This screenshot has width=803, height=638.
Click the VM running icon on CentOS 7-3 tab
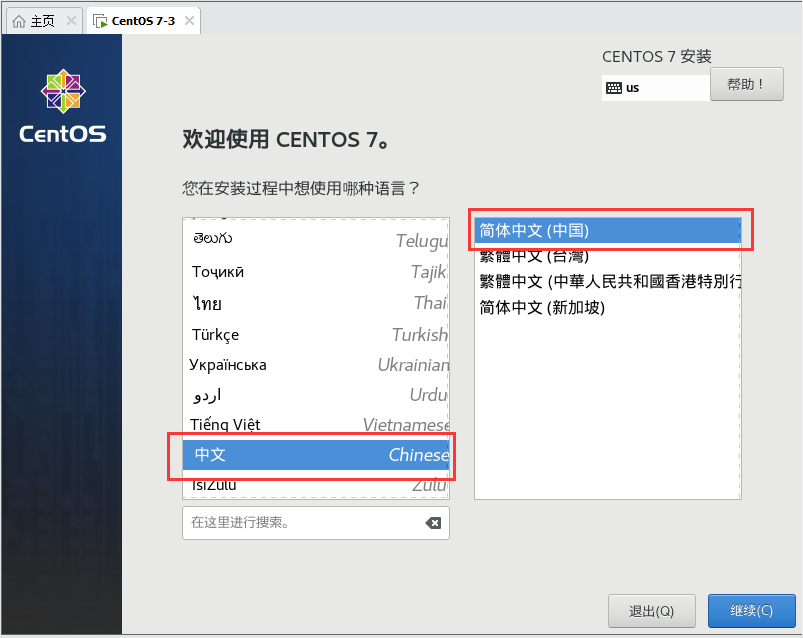[x=100, y=21]
